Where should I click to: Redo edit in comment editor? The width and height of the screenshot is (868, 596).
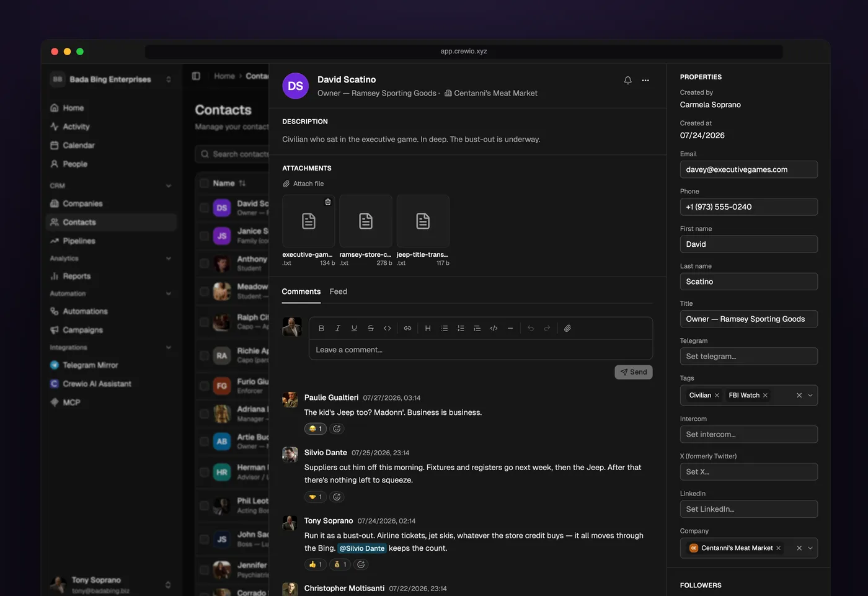[547, 329]
